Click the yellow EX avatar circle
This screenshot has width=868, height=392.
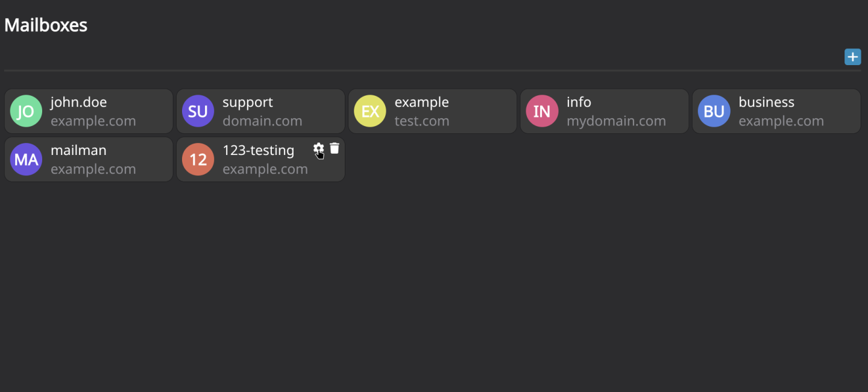pyautogui.click(x=370, y=111)
